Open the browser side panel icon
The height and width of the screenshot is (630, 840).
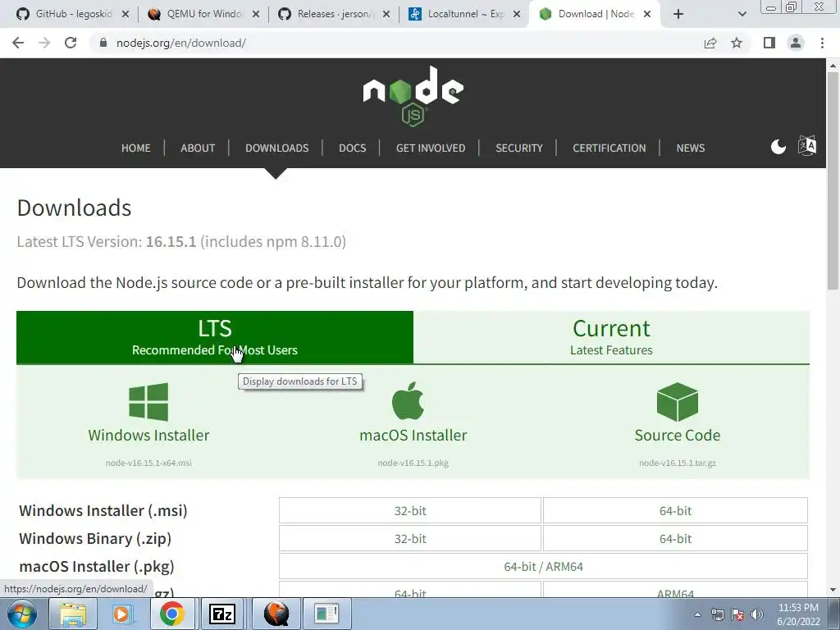click(769, 43)
